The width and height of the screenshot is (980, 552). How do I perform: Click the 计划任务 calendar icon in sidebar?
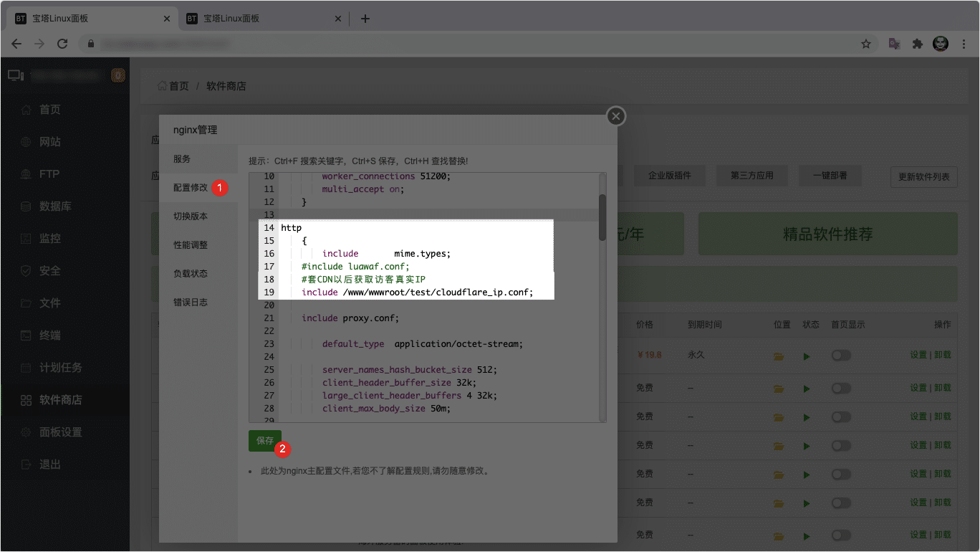click(26, 368)
